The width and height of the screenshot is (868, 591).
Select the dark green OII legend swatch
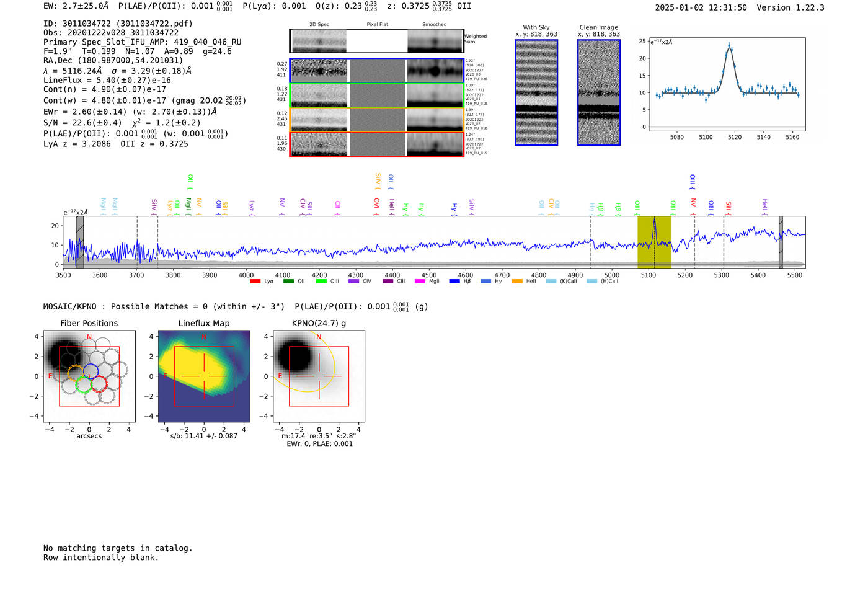point(288,282)
